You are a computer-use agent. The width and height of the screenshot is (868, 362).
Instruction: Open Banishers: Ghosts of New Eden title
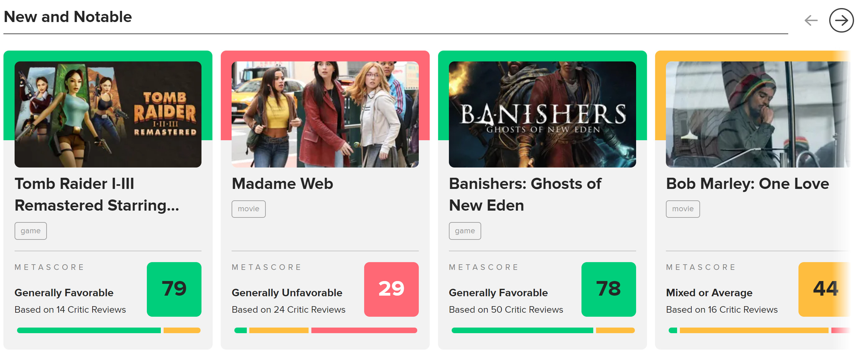pyautogui.click(x=525, y=194)
